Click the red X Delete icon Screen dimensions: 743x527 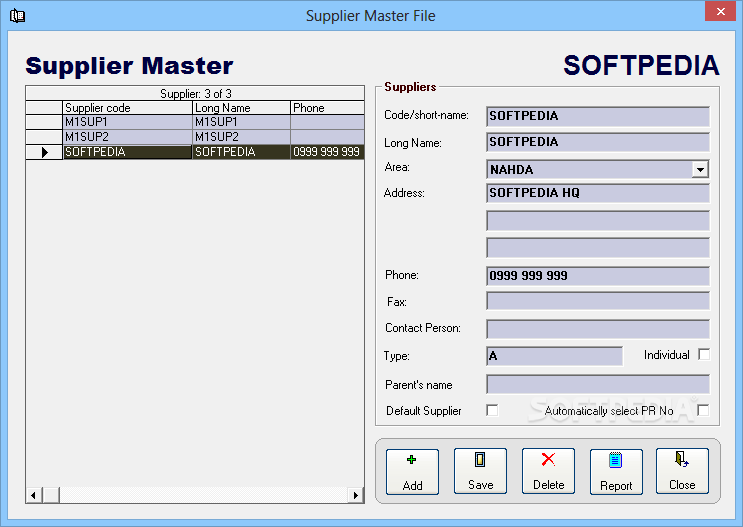click(548, 459)
